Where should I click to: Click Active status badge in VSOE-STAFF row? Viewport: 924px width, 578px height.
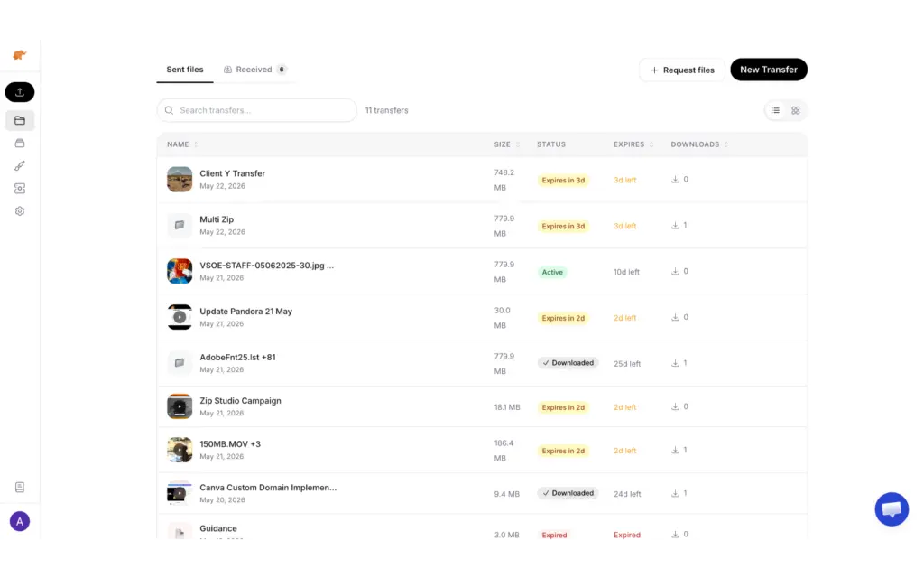click(552, 272)
